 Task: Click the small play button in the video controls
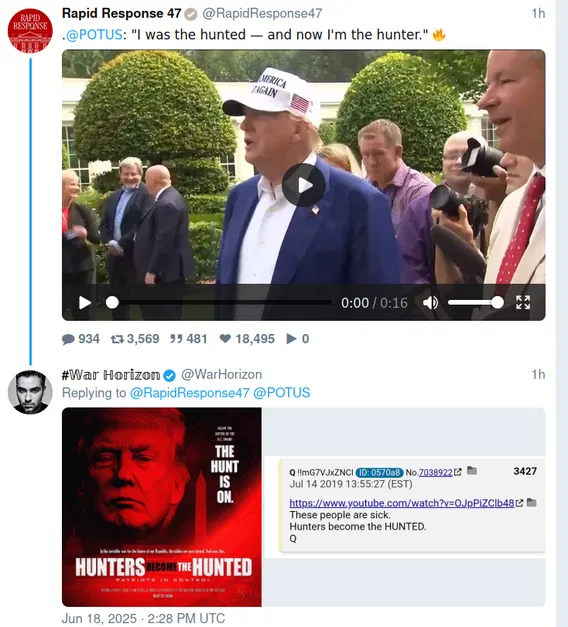tap(84, 303)
